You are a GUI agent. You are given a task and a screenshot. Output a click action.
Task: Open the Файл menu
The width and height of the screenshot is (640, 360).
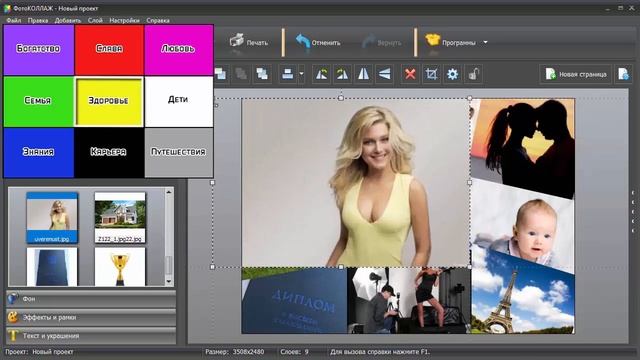13,20
